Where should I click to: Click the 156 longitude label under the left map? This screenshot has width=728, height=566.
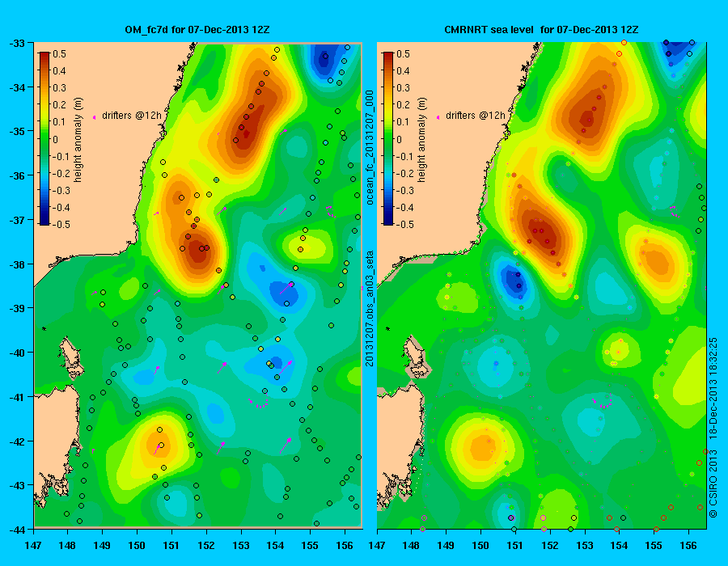point(345,546)
